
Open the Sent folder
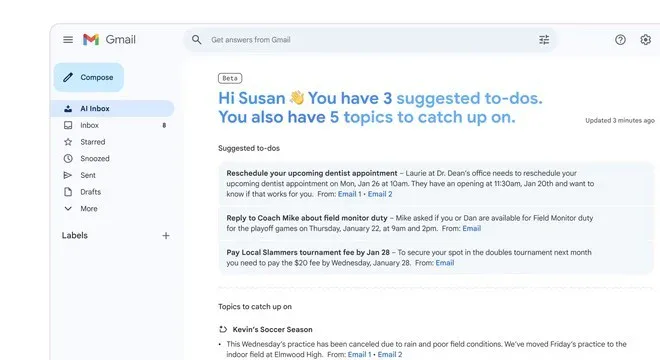[112, 175]
